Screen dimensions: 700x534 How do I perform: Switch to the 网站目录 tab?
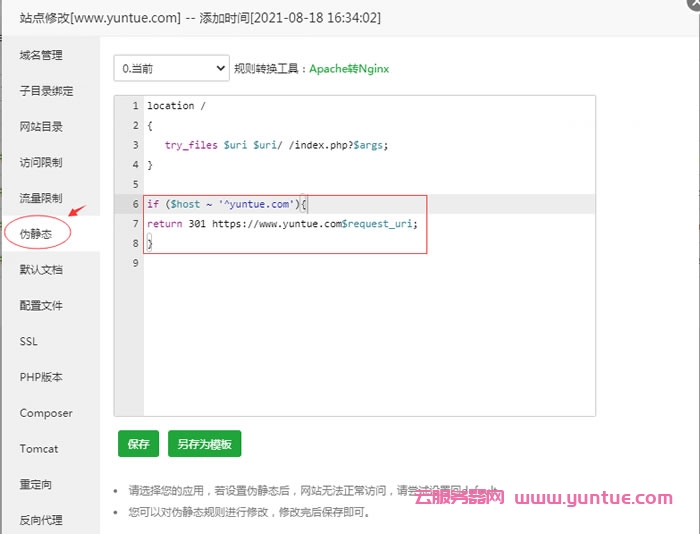[41, 127]
